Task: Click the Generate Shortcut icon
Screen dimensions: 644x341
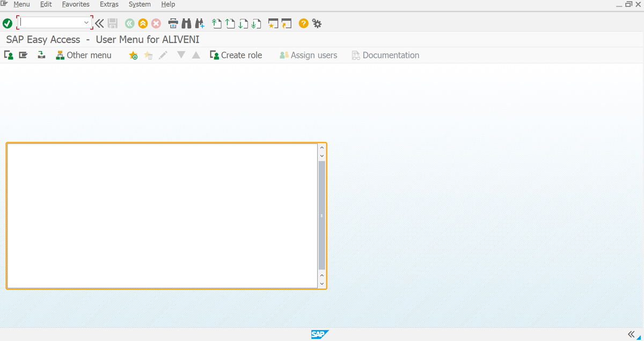Action: pyautogui.click(x=287, y=23)
